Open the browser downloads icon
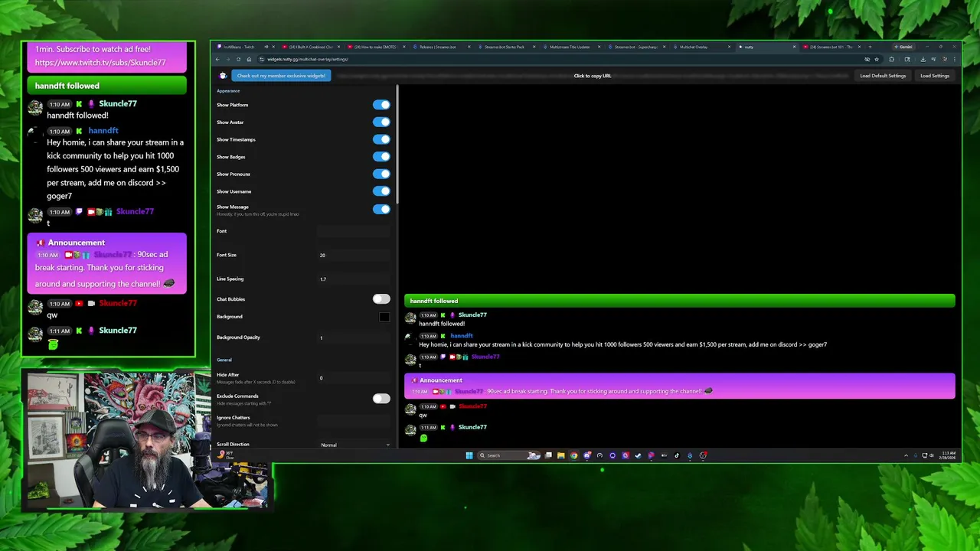 tap(923, 59)
